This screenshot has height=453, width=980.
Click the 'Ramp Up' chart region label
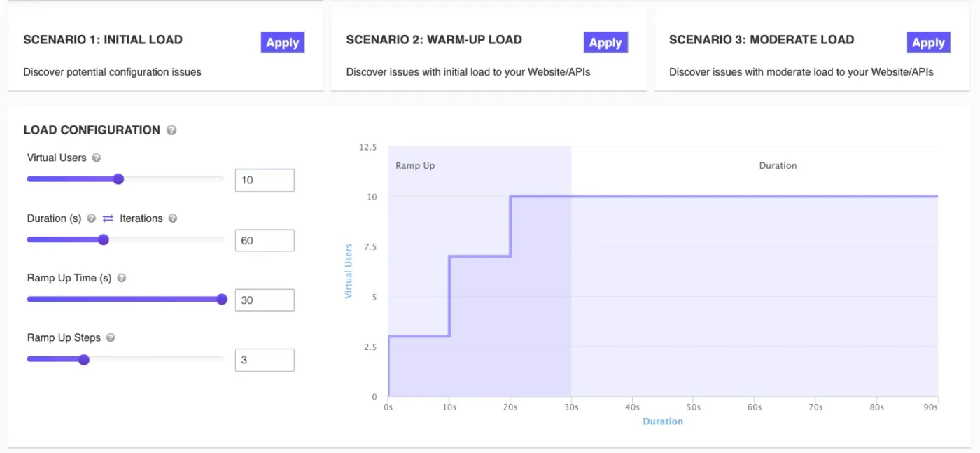[x=415, y=166]
